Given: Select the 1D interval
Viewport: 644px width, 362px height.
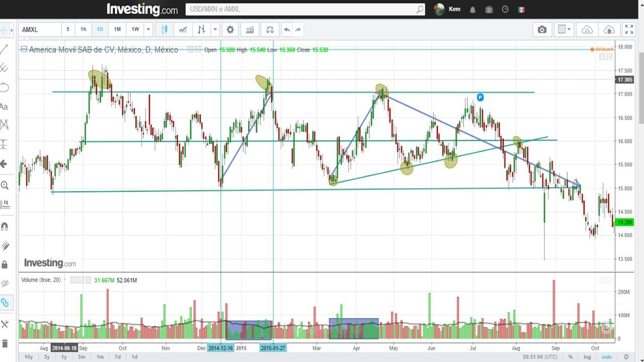Looking at the screenshot, I should coord(100,30).
